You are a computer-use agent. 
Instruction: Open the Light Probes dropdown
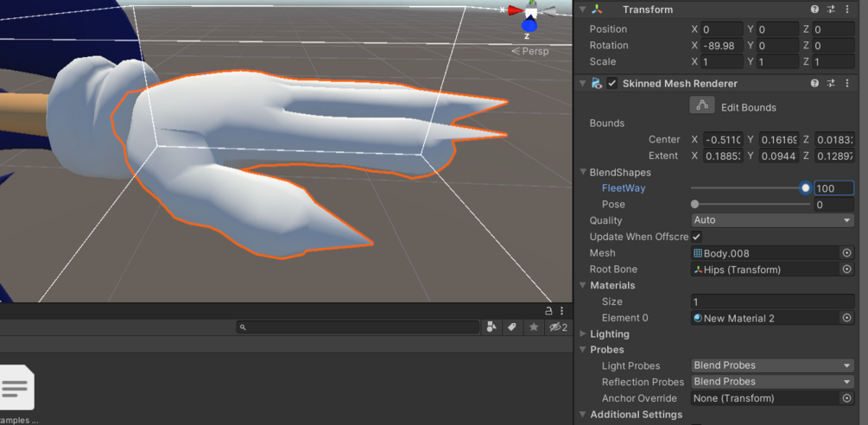(x=772, y=365)
